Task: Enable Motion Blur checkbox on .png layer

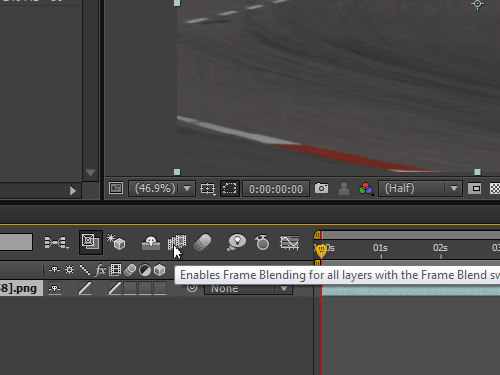Action: pyautogui.click(x=130, y=288)
